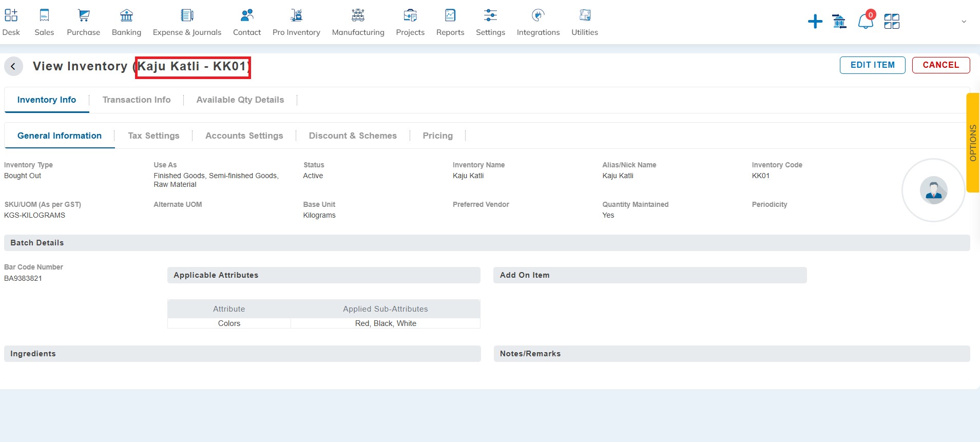Open the dashboard grid icon
The width and height of the screenshot is (980, 442).
(x=892, y=22)
